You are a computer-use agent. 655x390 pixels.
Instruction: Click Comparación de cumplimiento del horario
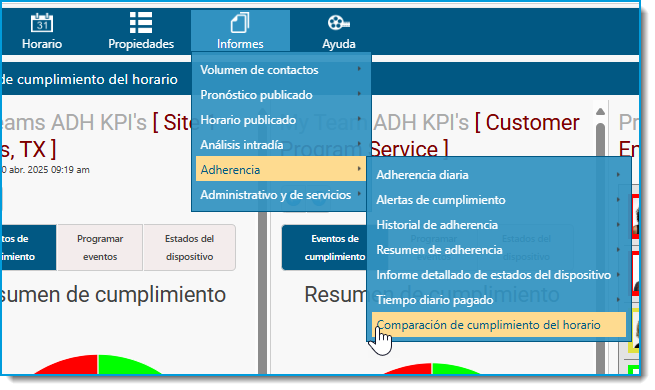coord(499,324)
